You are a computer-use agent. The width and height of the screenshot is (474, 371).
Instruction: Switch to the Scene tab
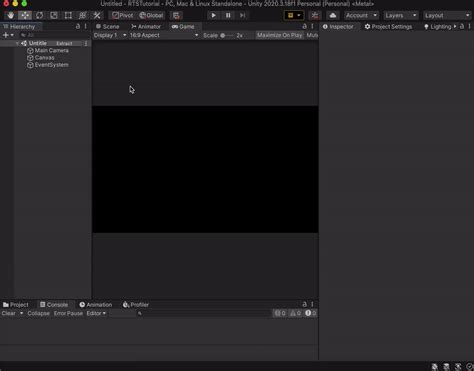pos(108,27)
